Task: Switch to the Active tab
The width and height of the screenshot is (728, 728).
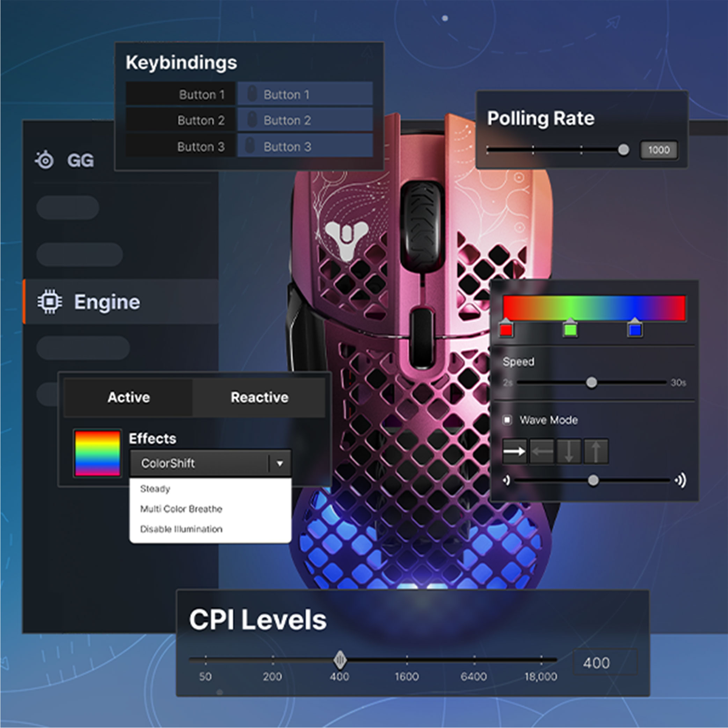Action: pyautogui.click(x=129, y=398)
